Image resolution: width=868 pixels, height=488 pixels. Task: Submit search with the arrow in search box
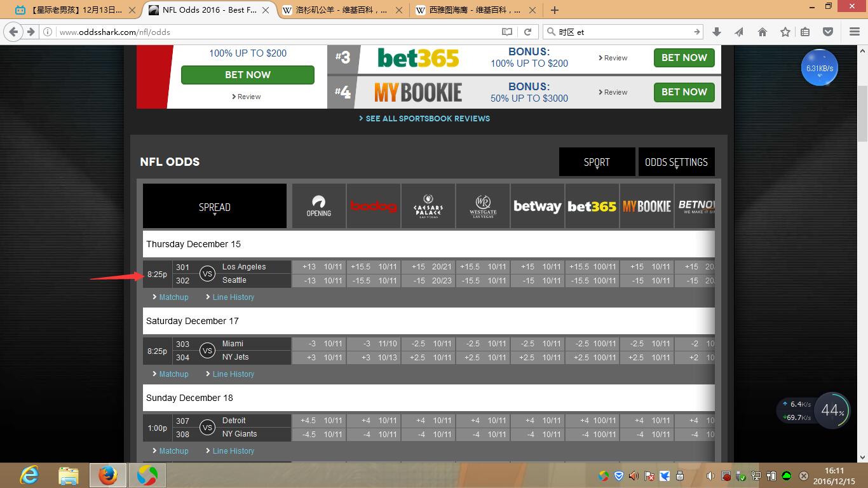coord(697,32)
